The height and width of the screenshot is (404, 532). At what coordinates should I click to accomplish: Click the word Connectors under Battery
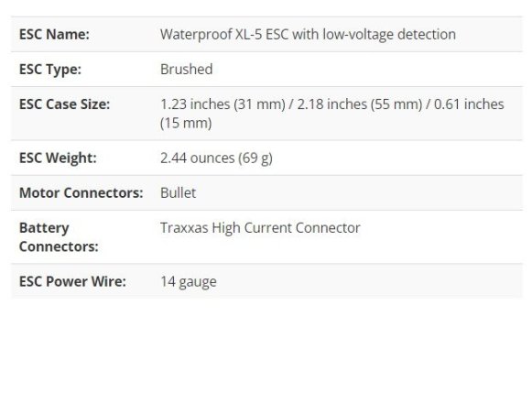(x=59, y=246)
